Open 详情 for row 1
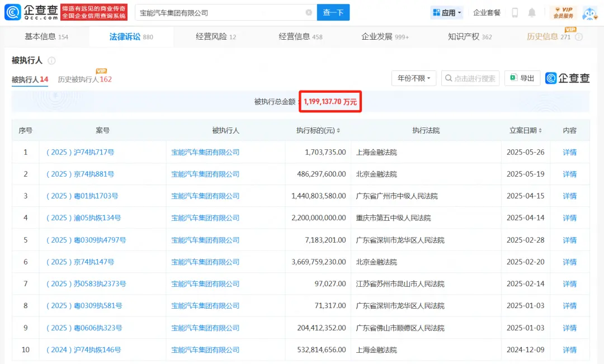This screenshot has height=364, width=604. click(x=570, y=152)
